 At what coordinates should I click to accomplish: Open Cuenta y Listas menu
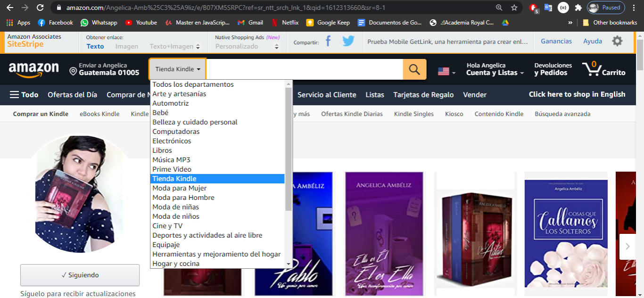(x=495, y=69)
